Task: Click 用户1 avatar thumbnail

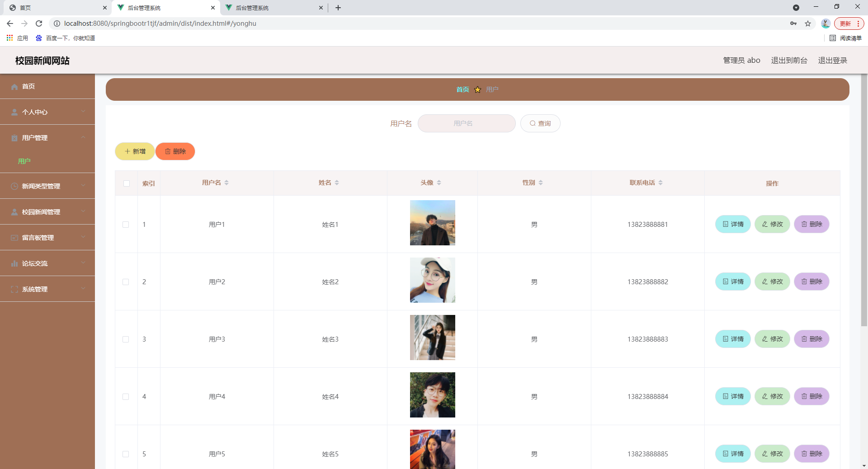Action: point(433,223)
